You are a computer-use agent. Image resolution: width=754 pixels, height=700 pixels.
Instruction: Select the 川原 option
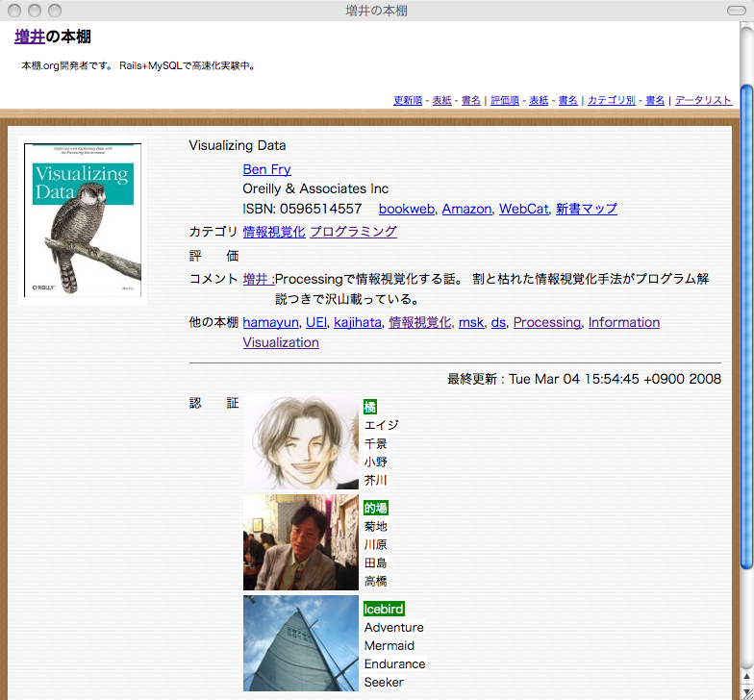pyautogui.click(x=375, y=544)
